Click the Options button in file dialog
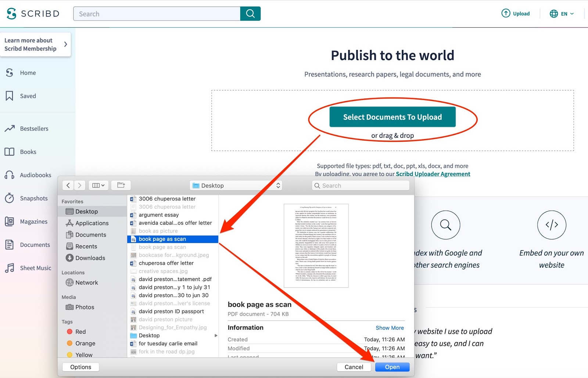588x378 pixels. coord(81,367)
